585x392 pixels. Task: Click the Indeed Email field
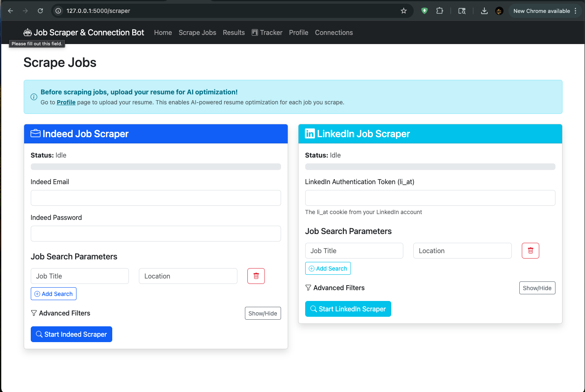coord(156,198)
